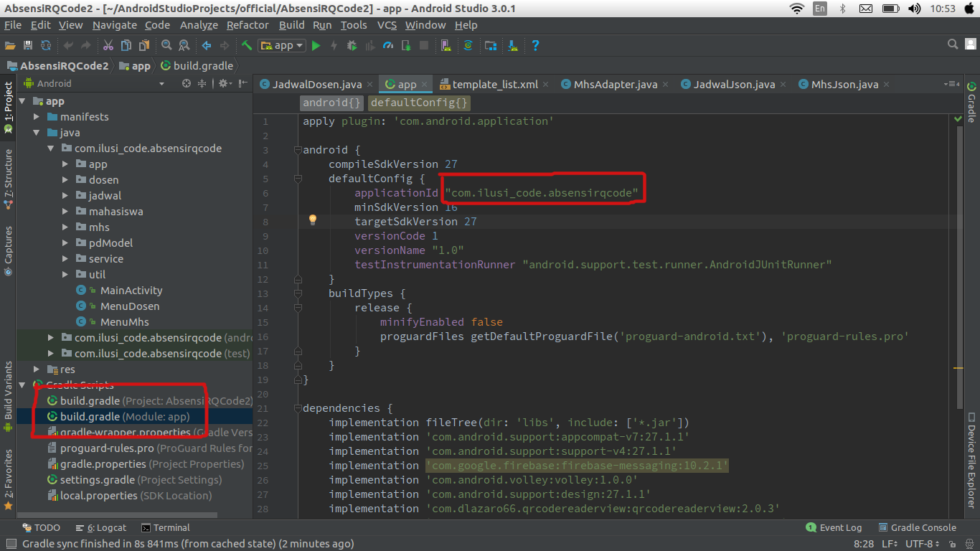Open the Terminal tool window

coord(166,528)
